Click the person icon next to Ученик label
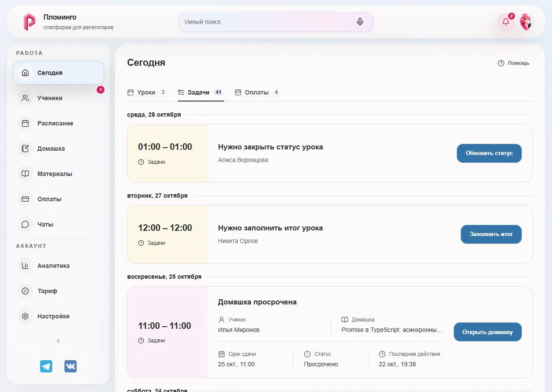 [222, 319]
